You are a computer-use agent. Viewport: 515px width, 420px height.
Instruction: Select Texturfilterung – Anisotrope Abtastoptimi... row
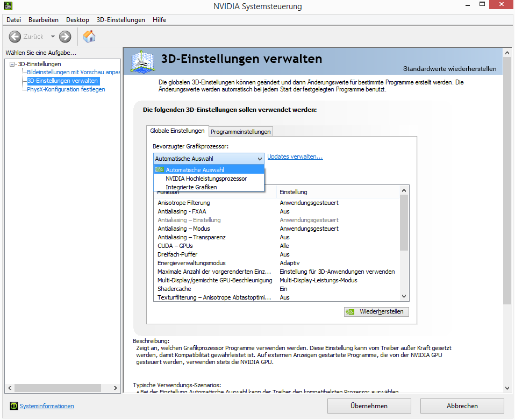click(276, 297)
